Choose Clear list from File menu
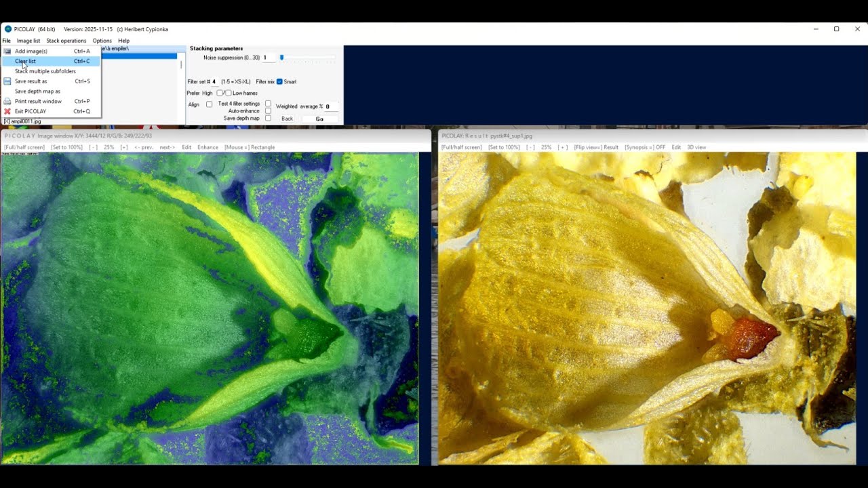868x488 pixels. [51, 61]
